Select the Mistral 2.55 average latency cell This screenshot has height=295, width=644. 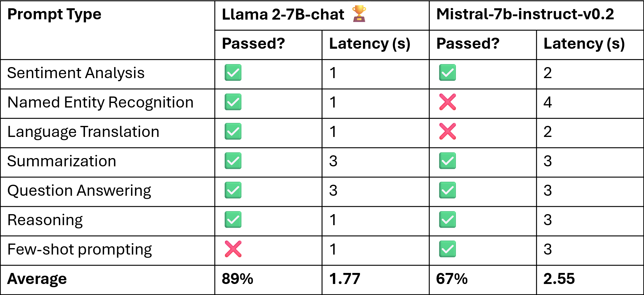590,280
